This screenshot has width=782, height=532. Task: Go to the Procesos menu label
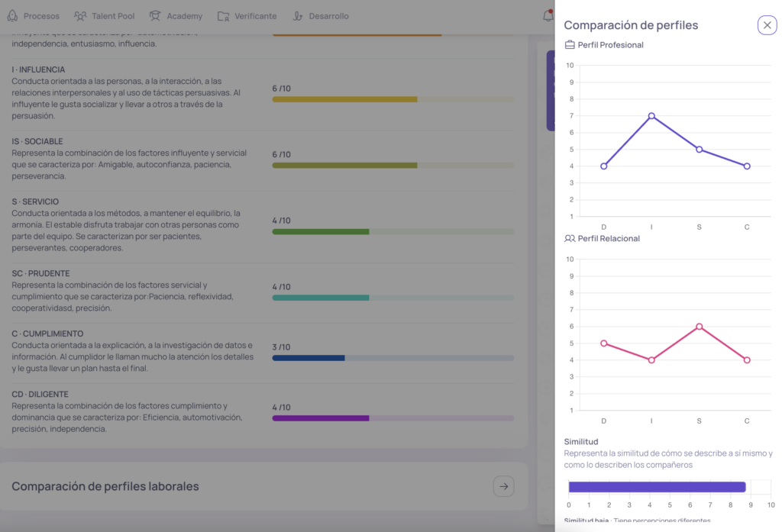pyautogui.click(x=41, y=16)
